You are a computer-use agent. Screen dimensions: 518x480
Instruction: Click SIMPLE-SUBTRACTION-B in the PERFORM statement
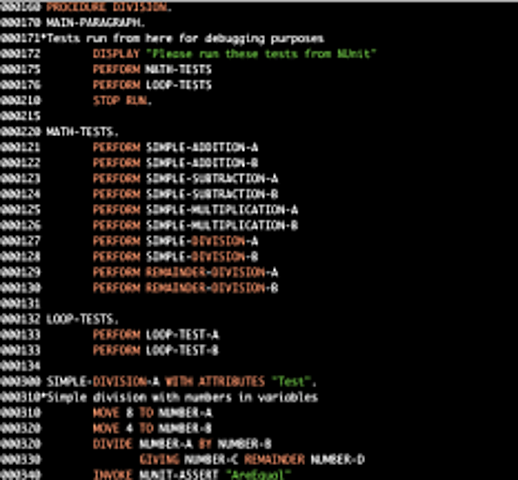click(212, 194)
